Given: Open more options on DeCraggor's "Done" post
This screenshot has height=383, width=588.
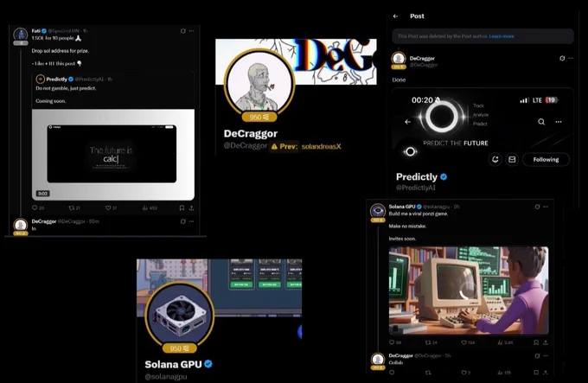Looking at the screenshot, I should [x=571, y=58].
